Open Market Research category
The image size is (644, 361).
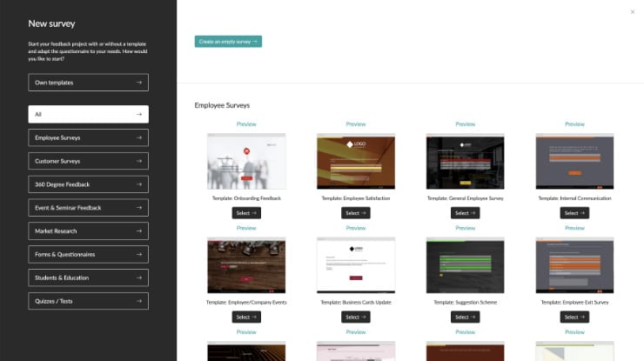(88, 231)
